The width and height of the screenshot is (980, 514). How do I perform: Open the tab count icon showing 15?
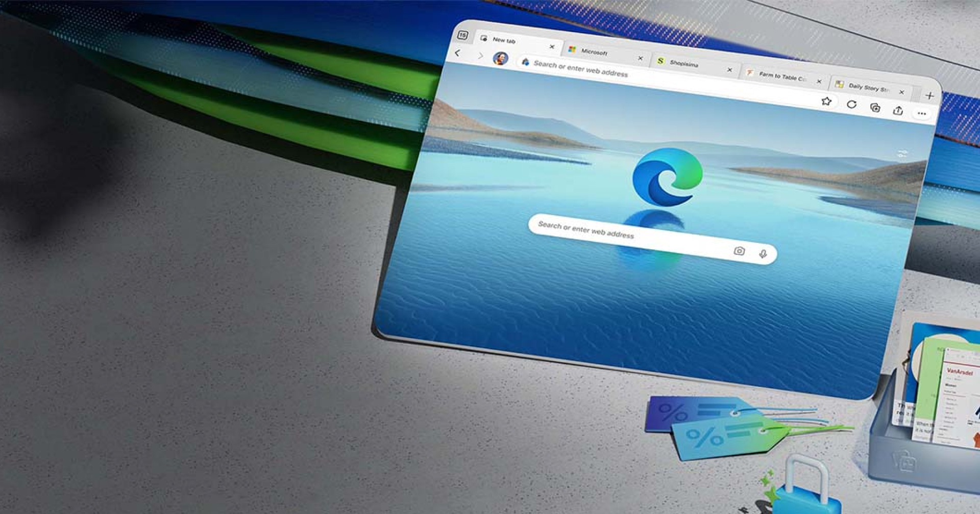[x=462, y=35]
